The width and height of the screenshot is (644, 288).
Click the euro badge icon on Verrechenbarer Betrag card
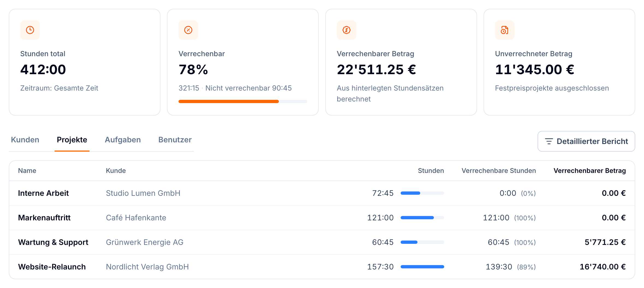pos(347,30)
